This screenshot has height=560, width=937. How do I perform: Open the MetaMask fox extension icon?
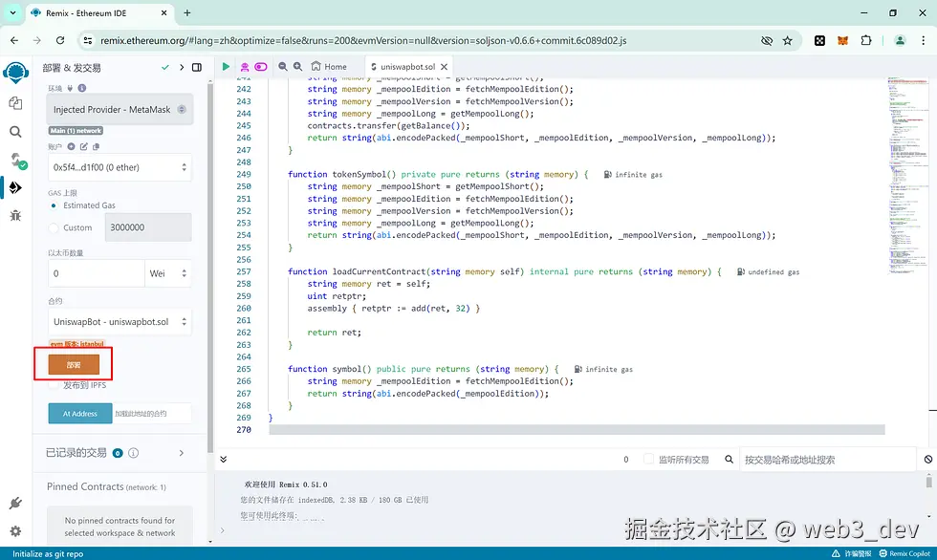tap(842, 40)
